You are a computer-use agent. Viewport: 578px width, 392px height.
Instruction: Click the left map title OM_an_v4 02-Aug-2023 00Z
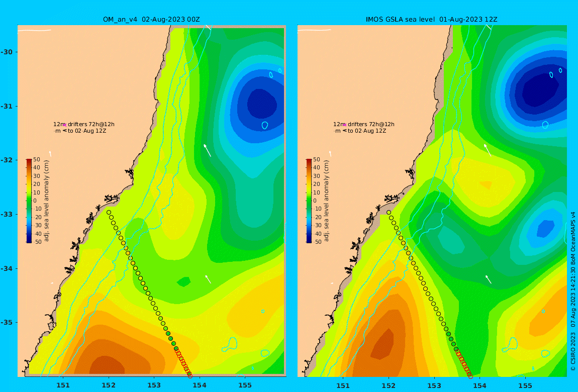(151, 20)
